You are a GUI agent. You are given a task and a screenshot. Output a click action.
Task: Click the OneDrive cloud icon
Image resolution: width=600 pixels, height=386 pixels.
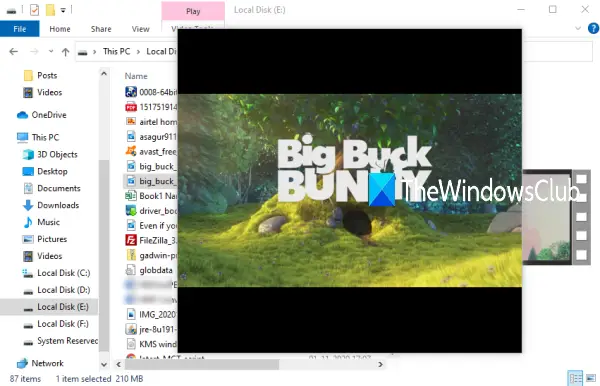point(23,115)
